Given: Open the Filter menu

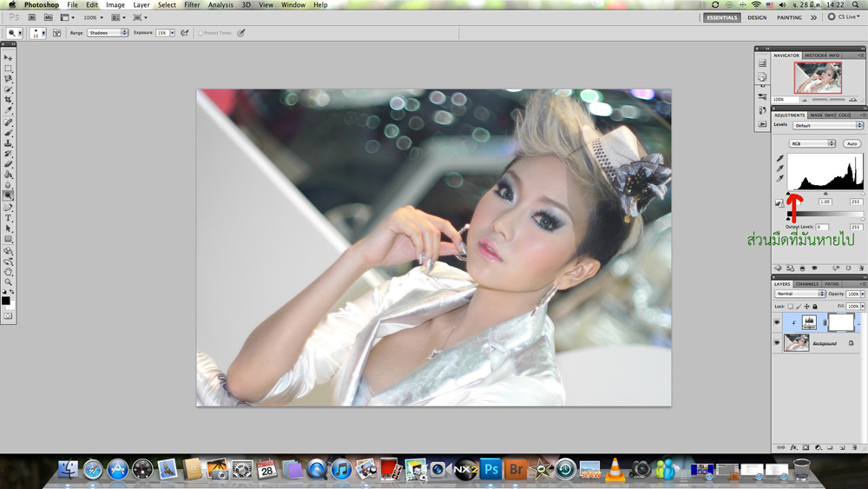Looking at the screenshot, I should coord(191,5).
